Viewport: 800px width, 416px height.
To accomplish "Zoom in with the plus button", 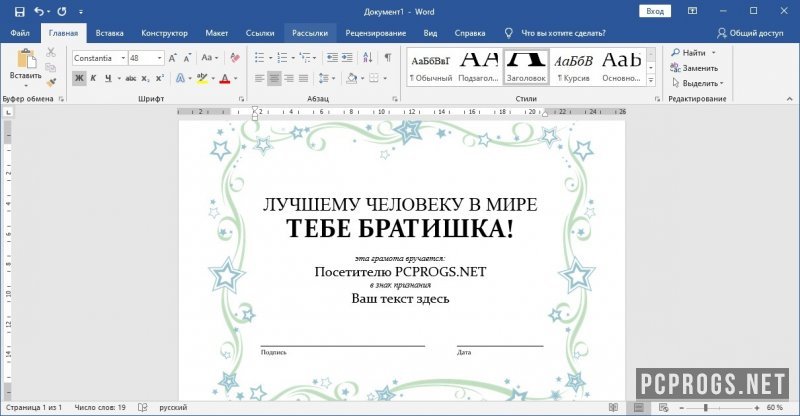I will coord(757,408).
